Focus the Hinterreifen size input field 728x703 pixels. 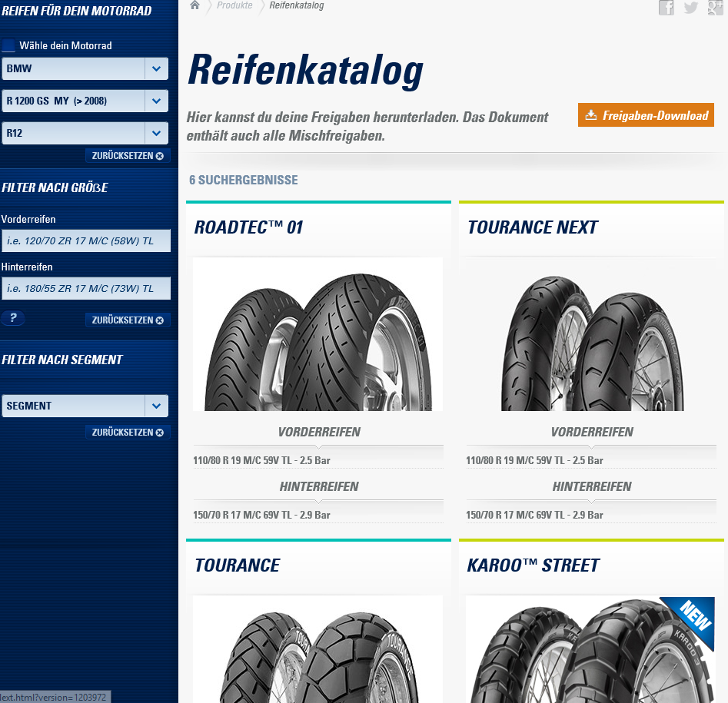pyautogui.click(x=86, y=288)
